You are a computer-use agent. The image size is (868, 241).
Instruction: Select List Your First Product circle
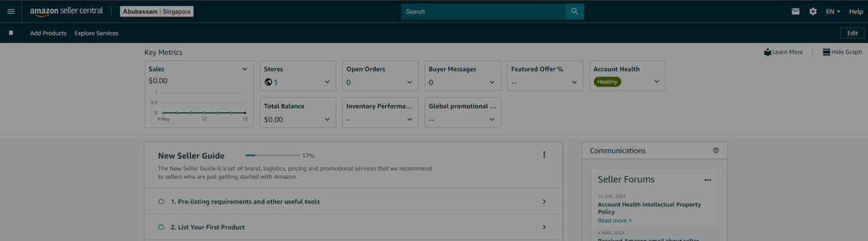click(x=161, y=227)
